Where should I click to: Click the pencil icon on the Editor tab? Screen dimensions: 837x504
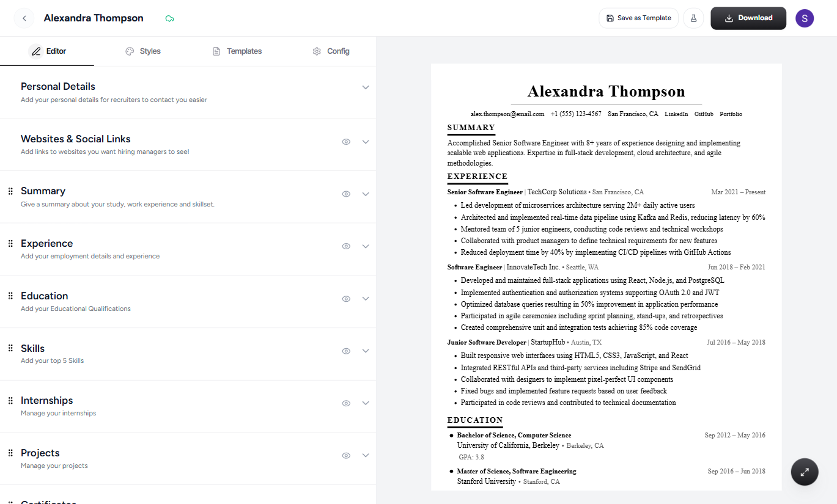pyautogui.click(x=37, y=51)
